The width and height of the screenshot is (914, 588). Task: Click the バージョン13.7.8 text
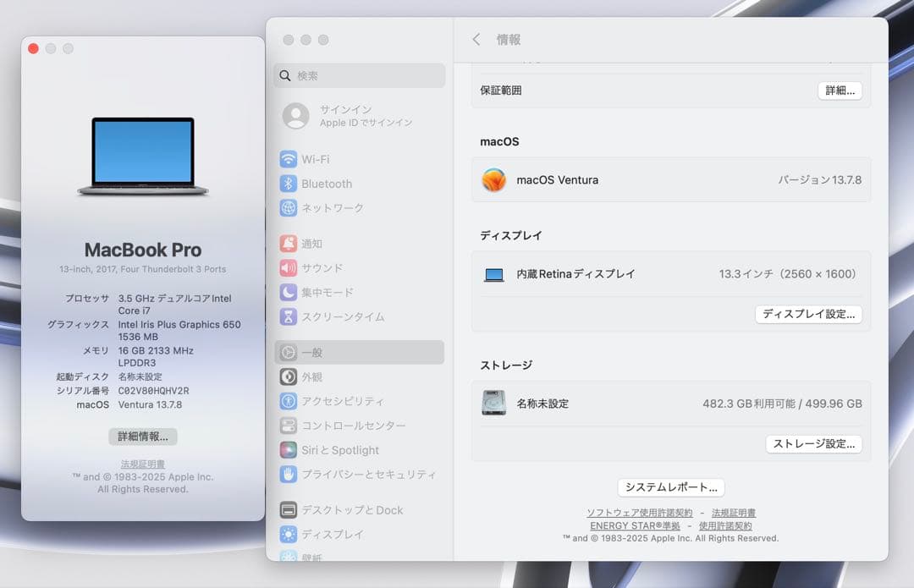tap(819, 180)
